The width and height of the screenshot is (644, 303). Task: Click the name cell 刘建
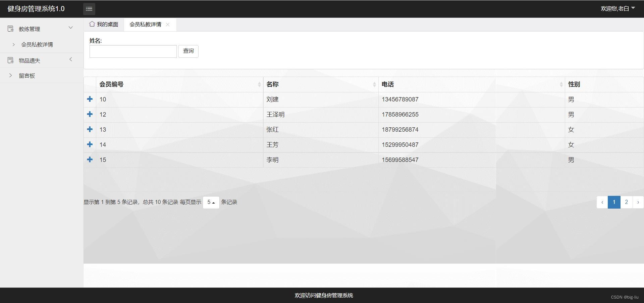[x=321, y=99]
